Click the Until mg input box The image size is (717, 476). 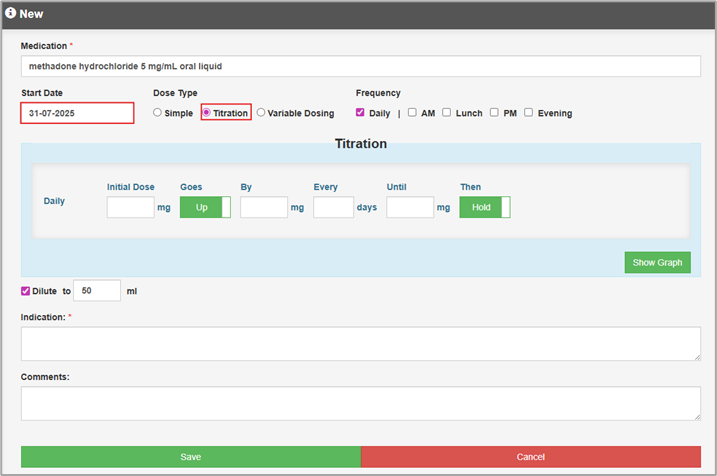(x=410, y=207)
